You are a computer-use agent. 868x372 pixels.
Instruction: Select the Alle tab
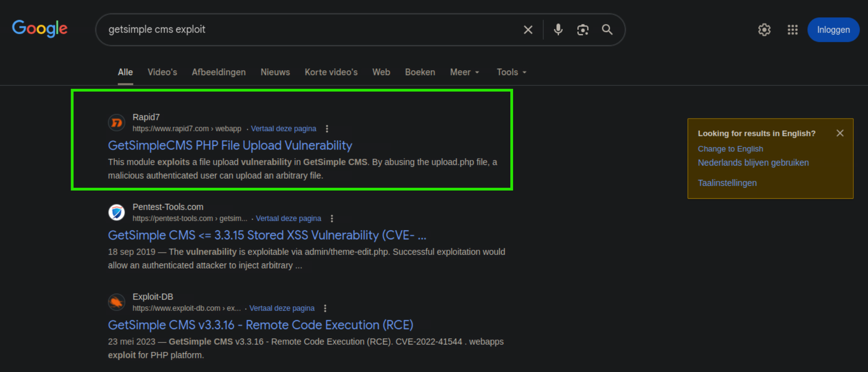point(125,72)
